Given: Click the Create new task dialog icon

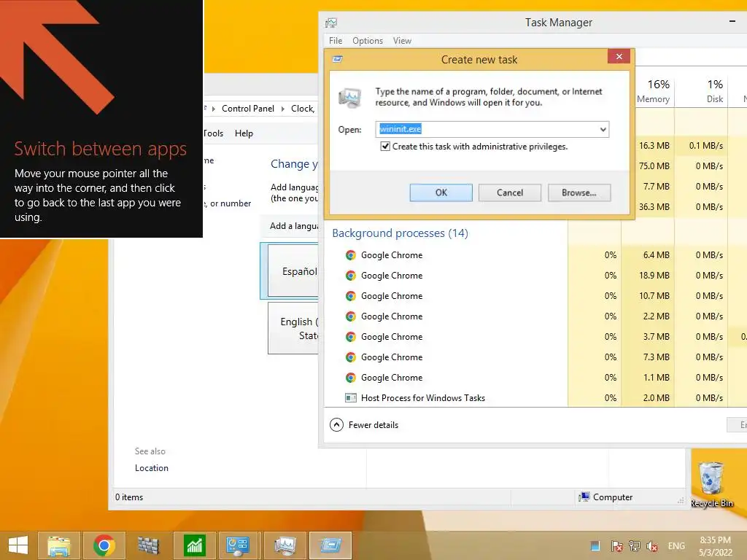Looking at the screenshot, I should (337, 59).
